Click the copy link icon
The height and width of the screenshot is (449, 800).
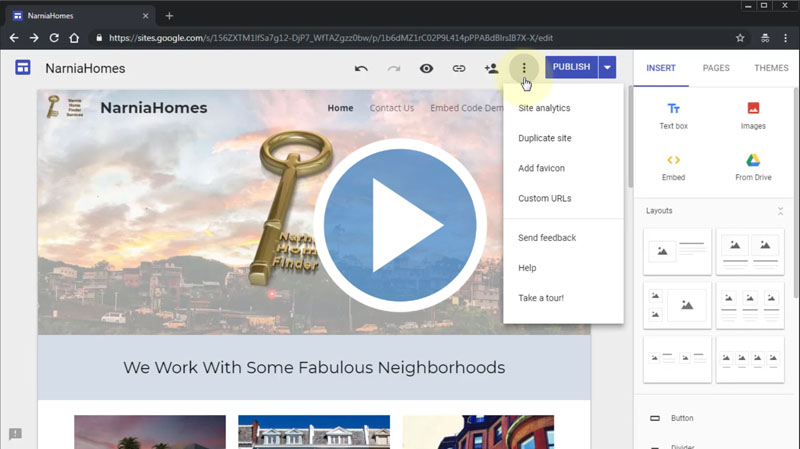pos(459,68)
